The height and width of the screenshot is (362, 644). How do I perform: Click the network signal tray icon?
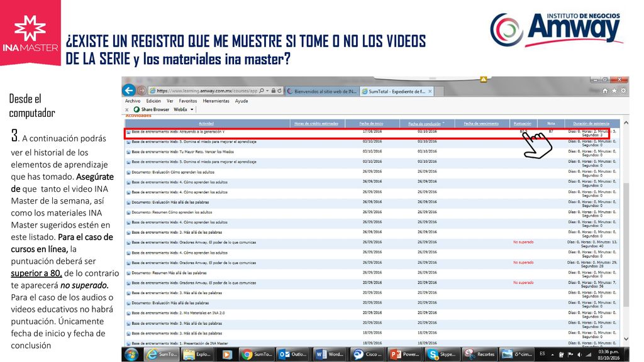(x=588, y=354)
